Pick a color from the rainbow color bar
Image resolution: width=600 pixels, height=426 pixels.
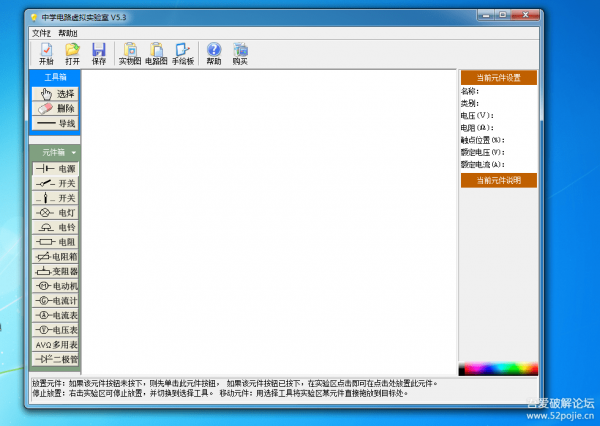498,368
